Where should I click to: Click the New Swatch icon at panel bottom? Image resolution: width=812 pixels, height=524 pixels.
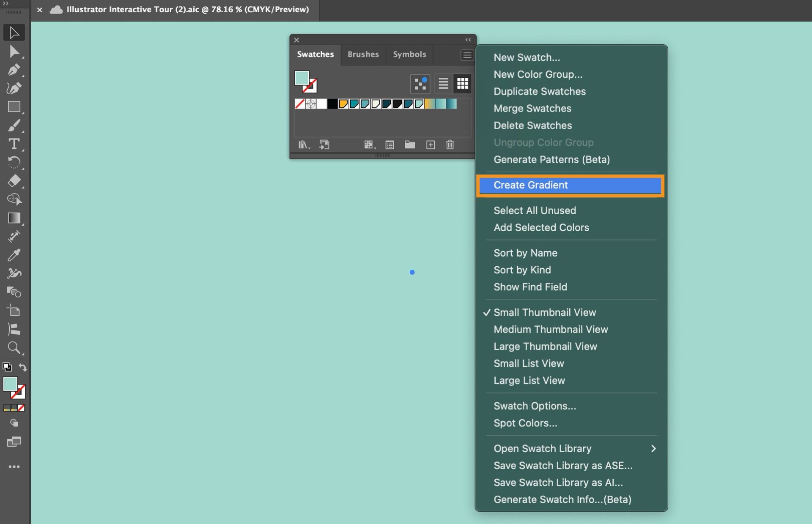coord(431,145)
